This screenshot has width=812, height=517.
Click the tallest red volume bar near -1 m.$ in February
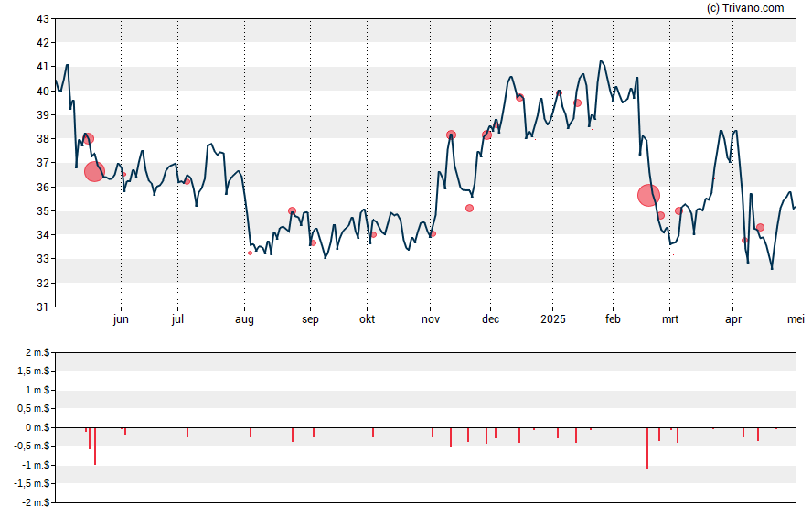647,448
